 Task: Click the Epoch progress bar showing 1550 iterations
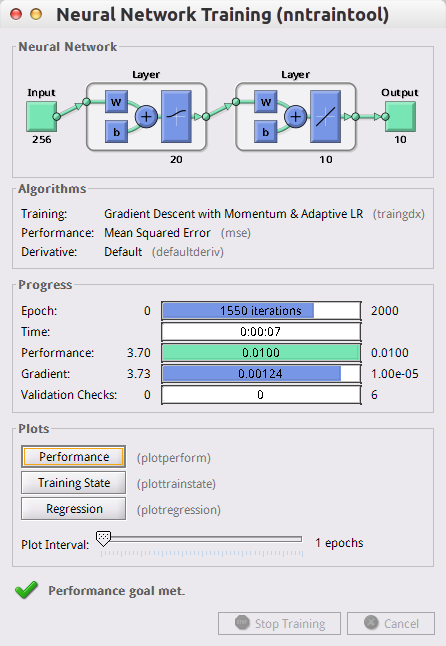tap(261, 311)
